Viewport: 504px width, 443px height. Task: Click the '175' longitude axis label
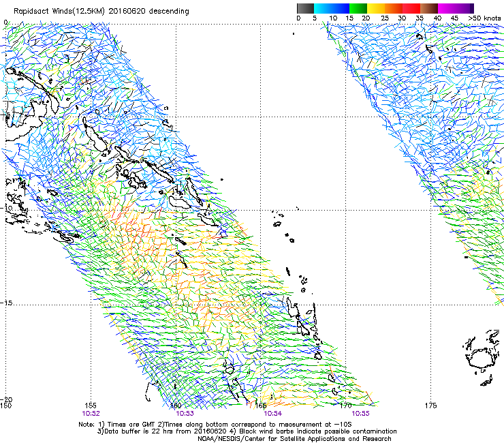tap(430, 406)
